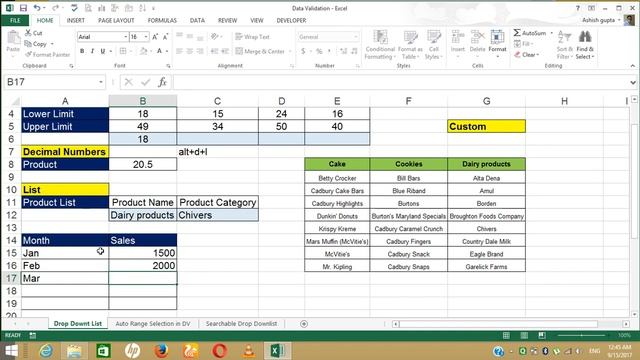Open the font size 16 dropdown
The height and width of the screenshot is (360, 640).
point(146,37)
